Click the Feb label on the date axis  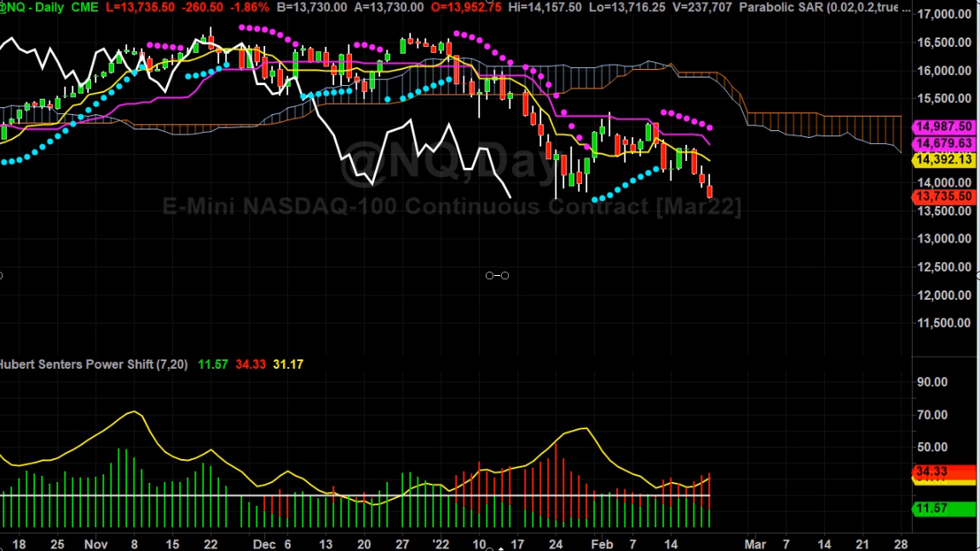602,544
